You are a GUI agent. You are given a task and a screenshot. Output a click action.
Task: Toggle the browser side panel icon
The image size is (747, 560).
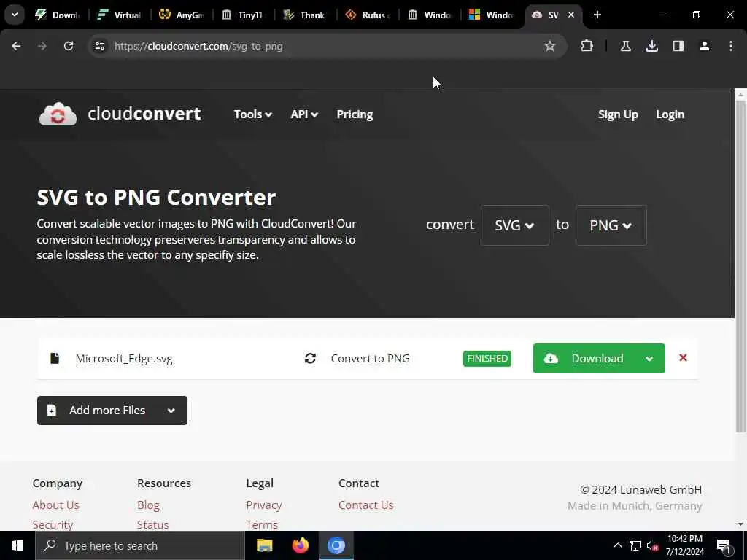(678, 46)
